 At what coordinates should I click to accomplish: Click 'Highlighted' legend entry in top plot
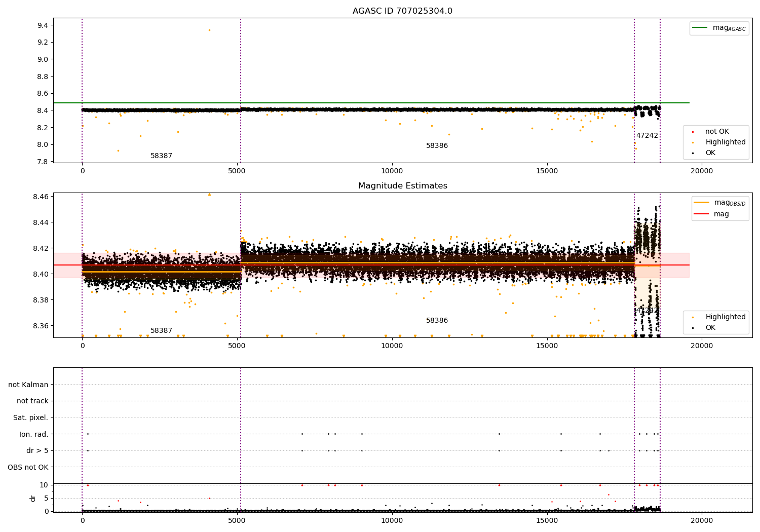[x=726, y=142]
